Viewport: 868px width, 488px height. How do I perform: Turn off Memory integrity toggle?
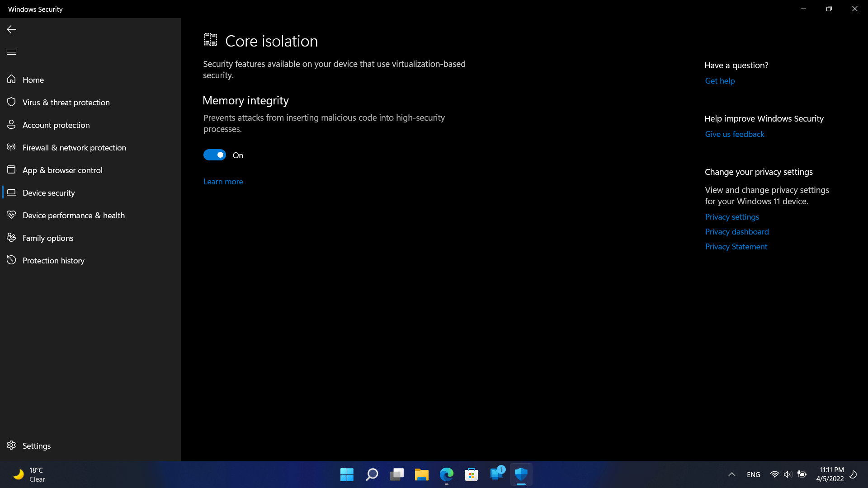click(214, 155)
